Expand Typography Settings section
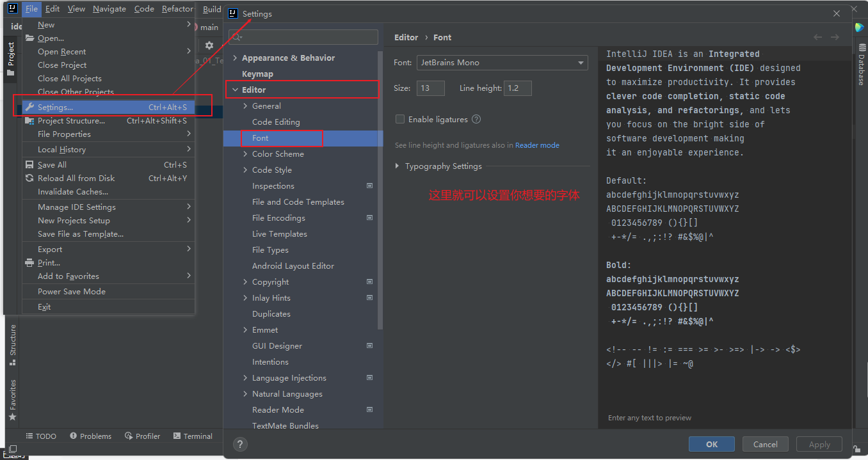The height and width of the screenshot is (460, 868). pos(398,166)
